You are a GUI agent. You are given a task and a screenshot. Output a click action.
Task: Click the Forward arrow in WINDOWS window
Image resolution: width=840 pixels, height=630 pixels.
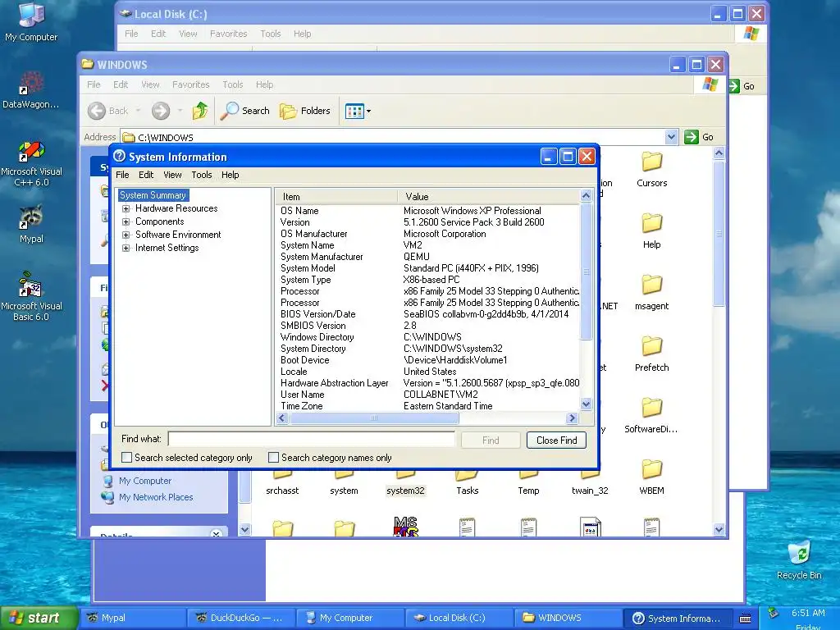click(x=160, y=111)
